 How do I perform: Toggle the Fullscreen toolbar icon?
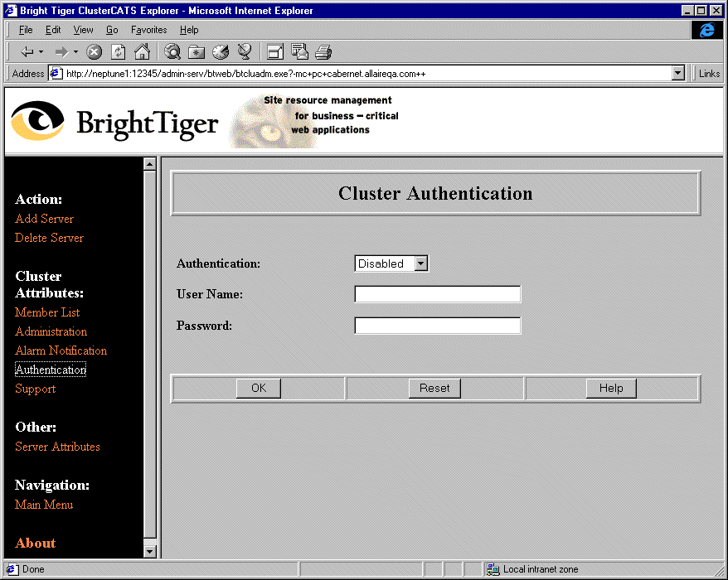(x=275, y=52)
